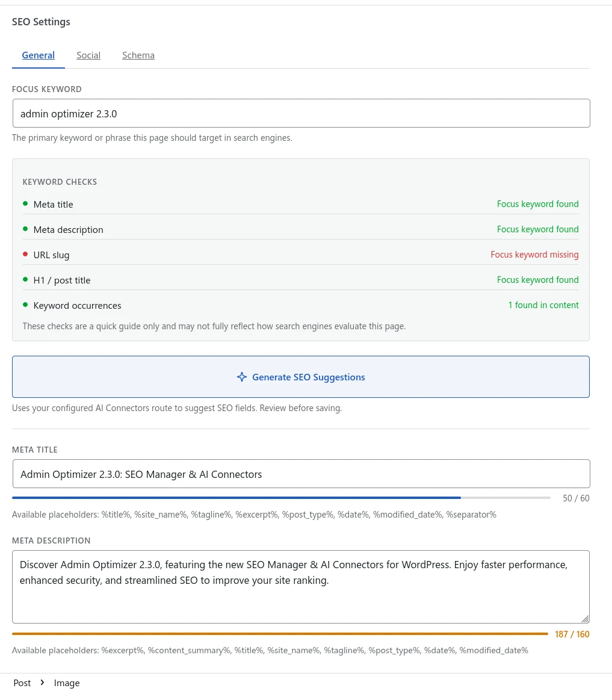Viewport: 612px width, 700px height.
Task: Click the 'URL slug' check row label
Action: 51,255
